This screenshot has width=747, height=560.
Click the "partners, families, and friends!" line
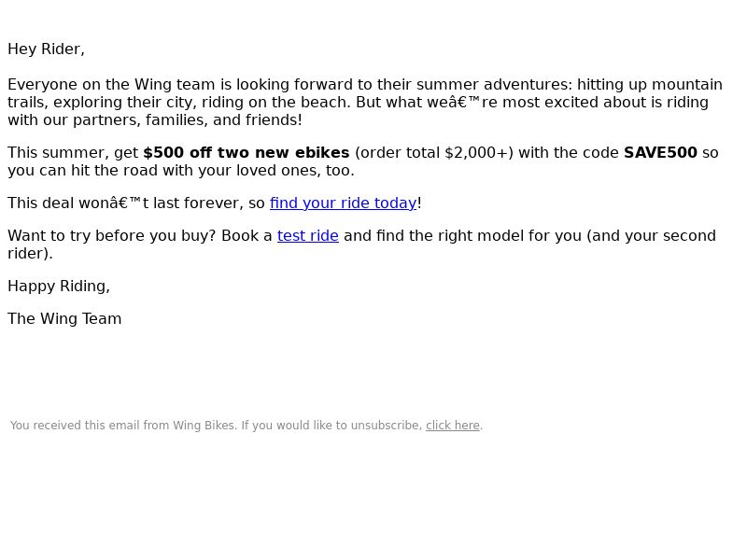click(x=188, y=120)
